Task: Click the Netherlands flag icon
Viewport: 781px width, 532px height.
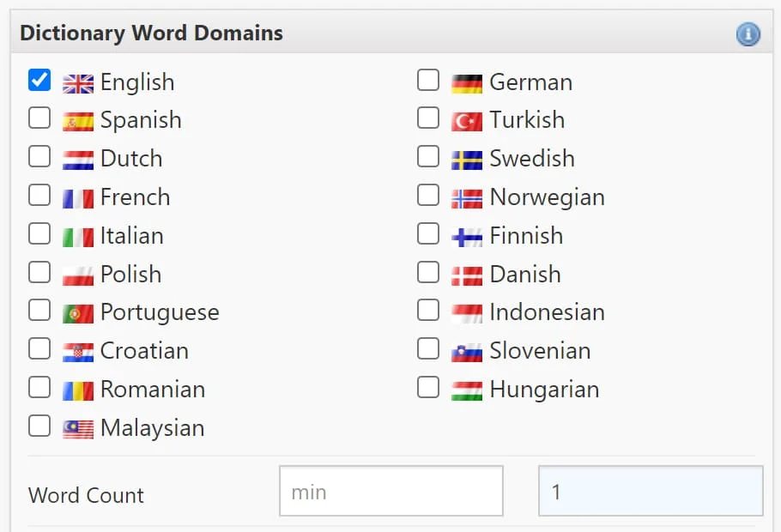Action: (x=78, y=160)
